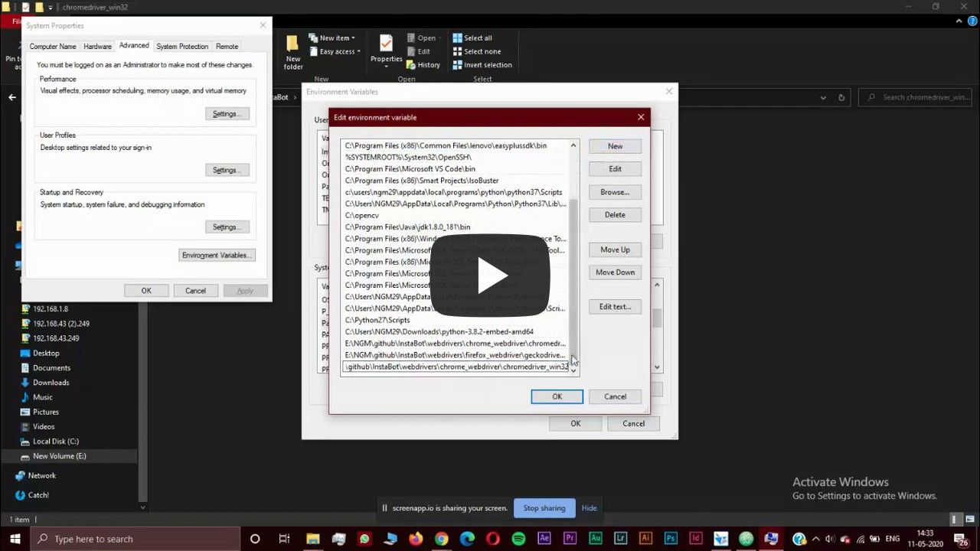This screenshot has height=551, width=980.
Task: Click the Move Down button
Action: tap(615, 272)
